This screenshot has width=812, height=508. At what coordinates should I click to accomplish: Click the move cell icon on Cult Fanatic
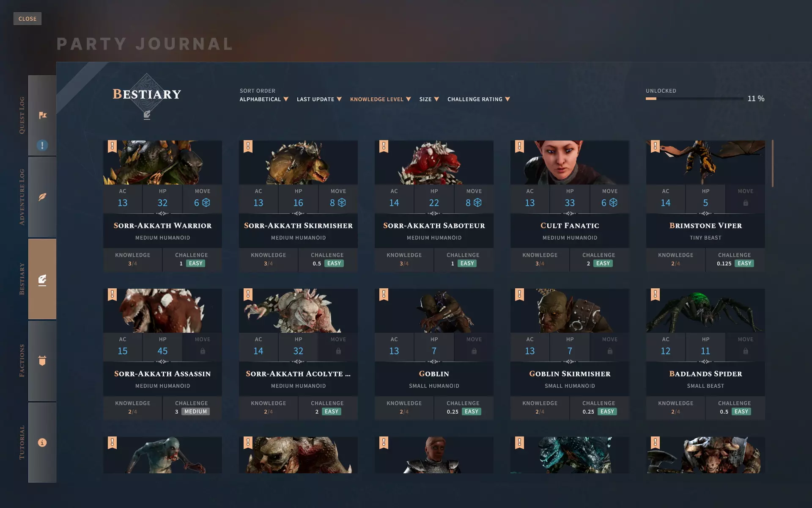click(x=613, y=203)
